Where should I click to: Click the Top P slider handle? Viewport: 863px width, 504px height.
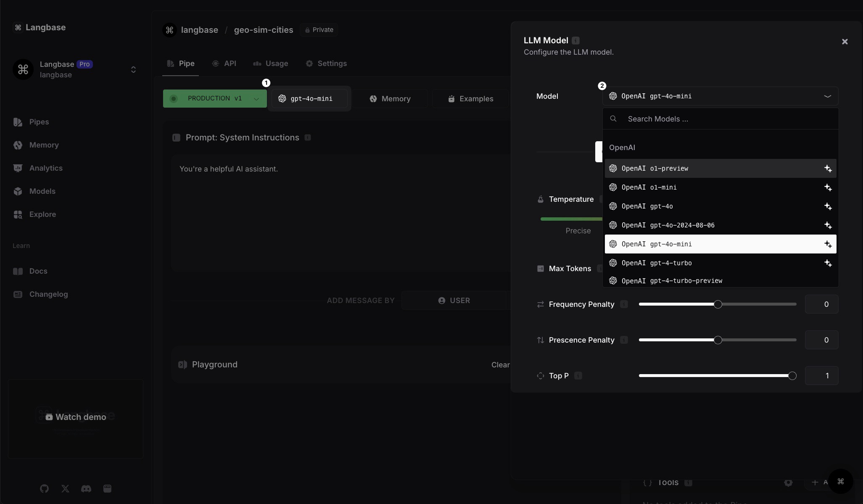792,376
